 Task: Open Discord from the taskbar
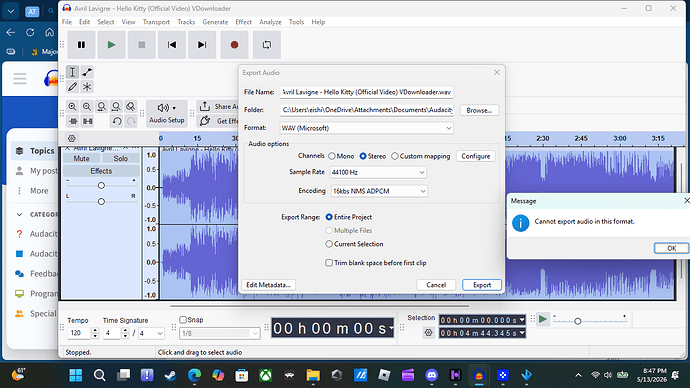[432, 375]
